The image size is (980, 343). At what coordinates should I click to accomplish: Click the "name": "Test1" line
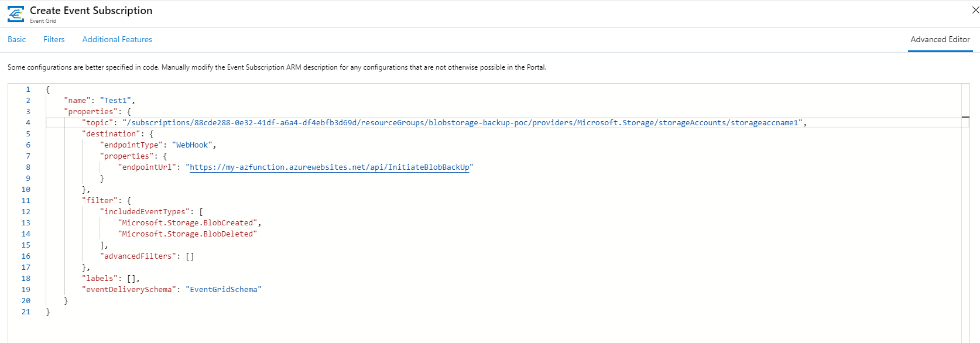(x=100, y=101)
